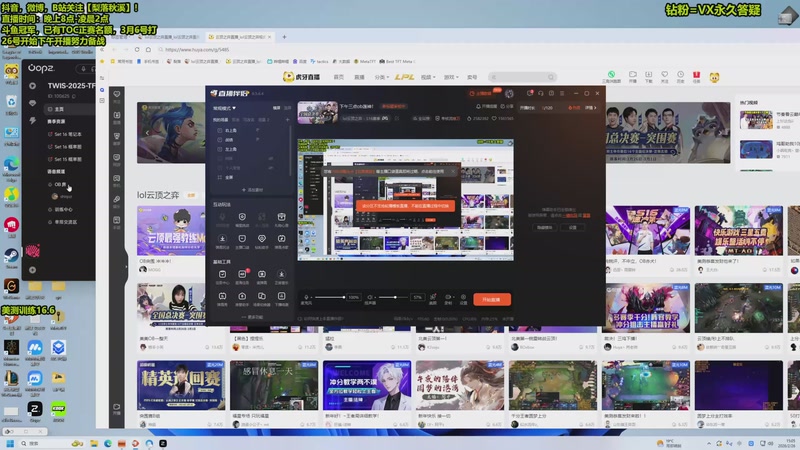Click the heart icon in Huya left sidebar

117,94
